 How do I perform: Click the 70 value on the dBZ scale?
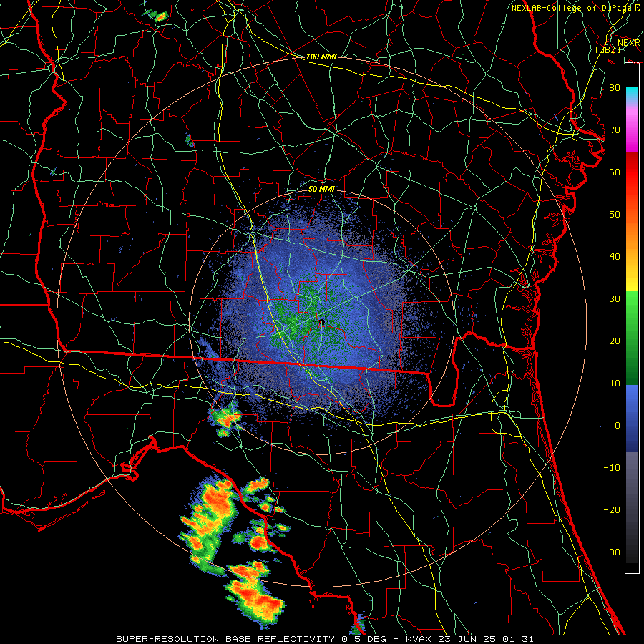[615, 130]
